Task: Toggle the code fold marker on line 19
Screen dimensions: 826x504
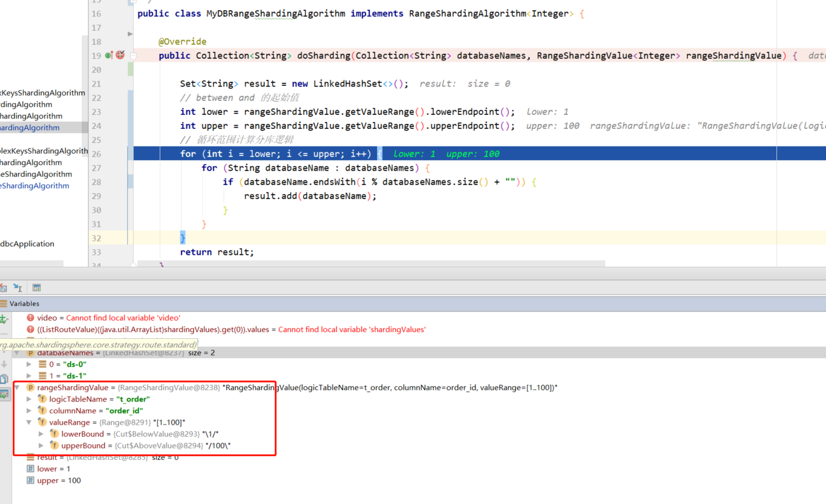Action: (x=133, y=56)
